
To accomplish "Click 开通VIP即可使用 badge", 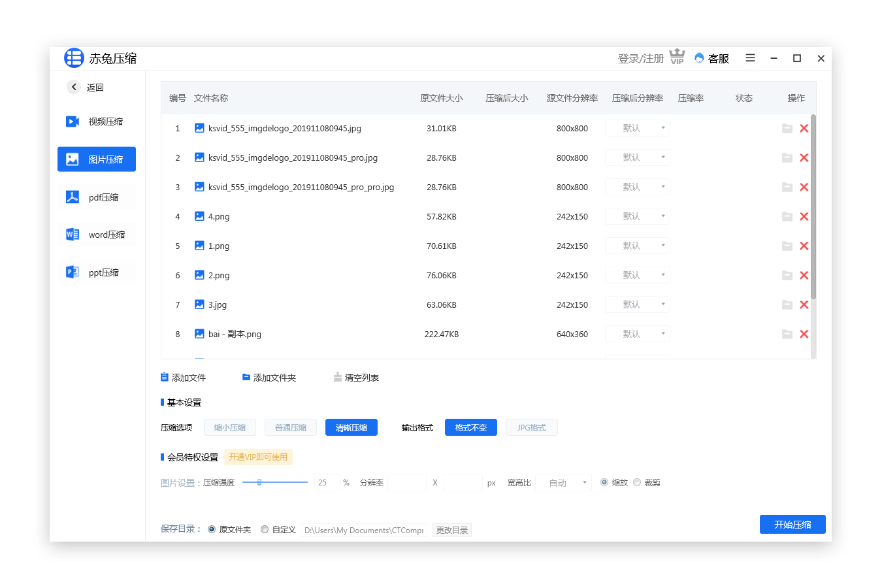I will (258, 457).
